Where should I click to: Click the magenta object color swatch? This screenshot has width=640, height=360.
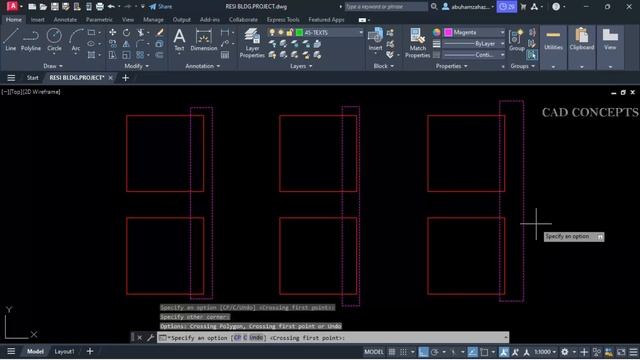(448, 32)
